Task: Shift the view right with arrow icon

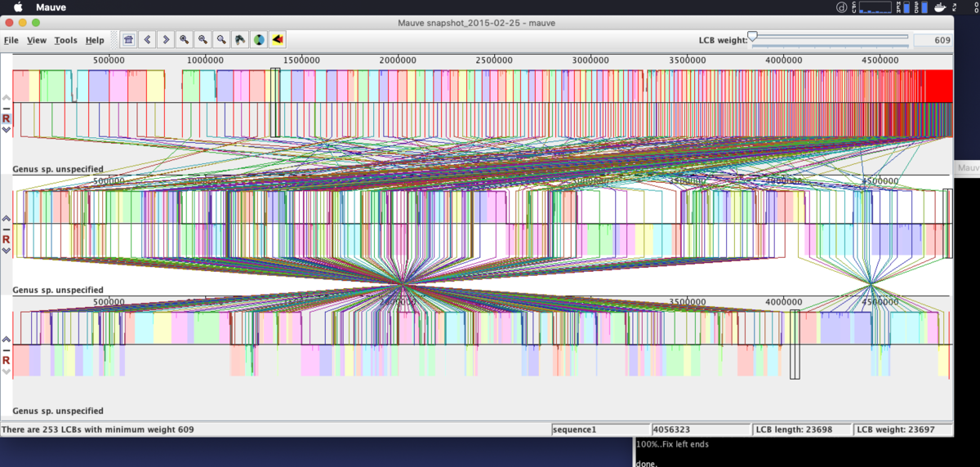Action: pos(166,39)
